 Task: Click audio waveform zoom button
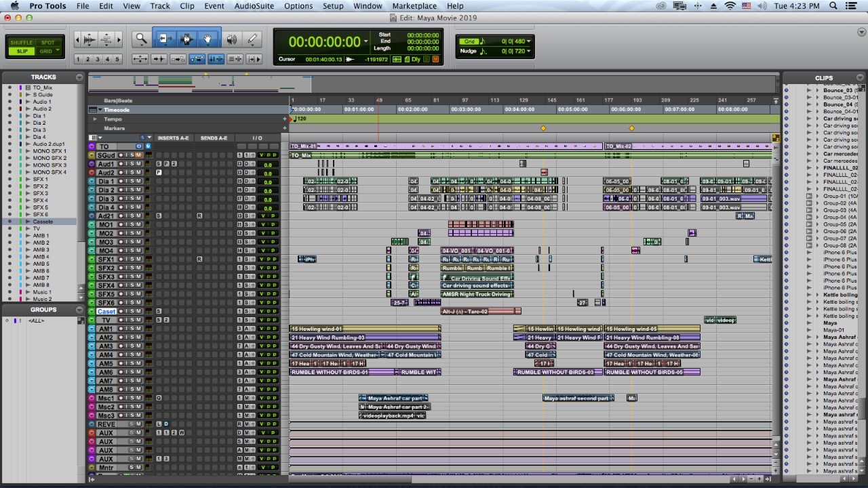(x=90, y=40)
